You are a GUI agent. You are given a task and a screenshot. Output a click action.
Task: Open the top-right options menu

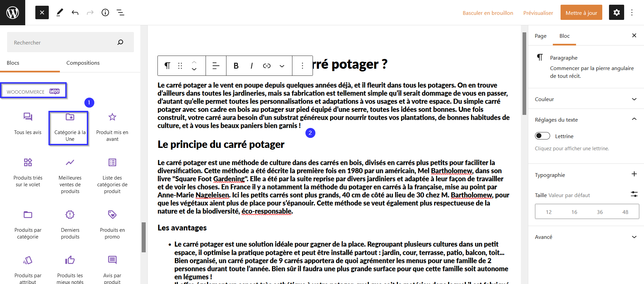pyautogui.click(x=632, y=12)
